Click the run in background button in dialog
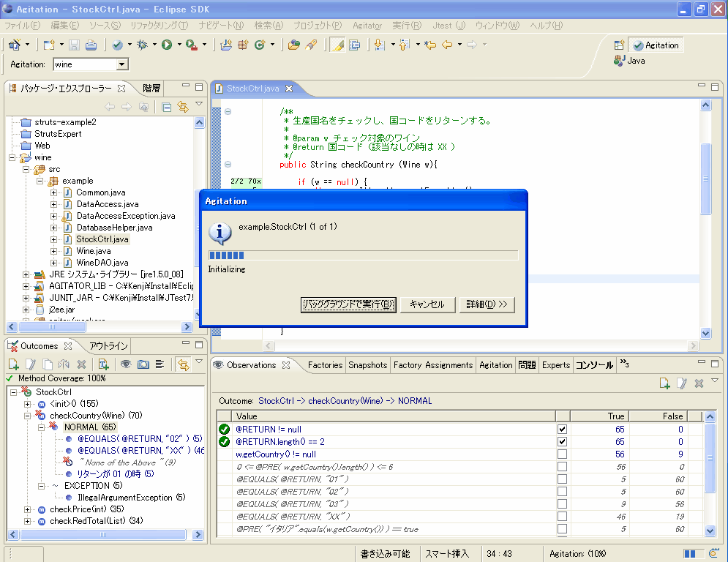Viewport: 728px width, 562px height. click(348, 304)
